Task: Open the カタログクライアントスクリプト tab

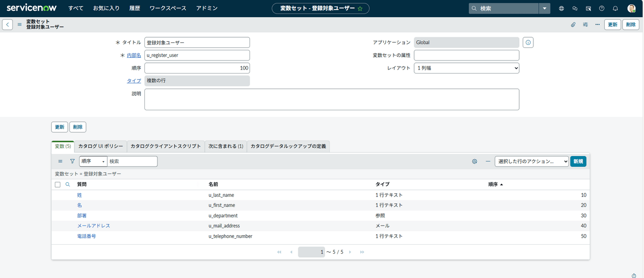Action: coord(166,146)
